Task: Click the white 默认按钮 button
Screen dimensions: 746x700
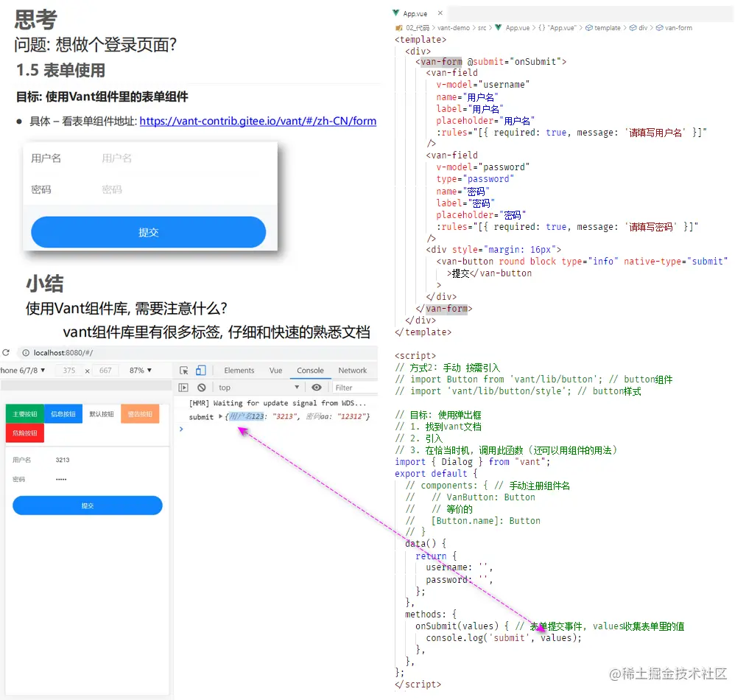Action: (x=102, y=414)
